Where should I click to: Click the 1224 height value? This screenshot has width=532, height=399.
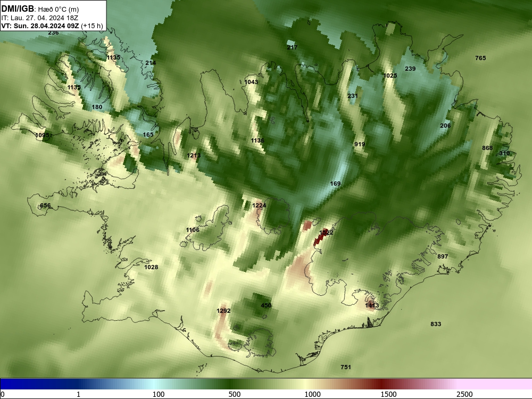259,205
